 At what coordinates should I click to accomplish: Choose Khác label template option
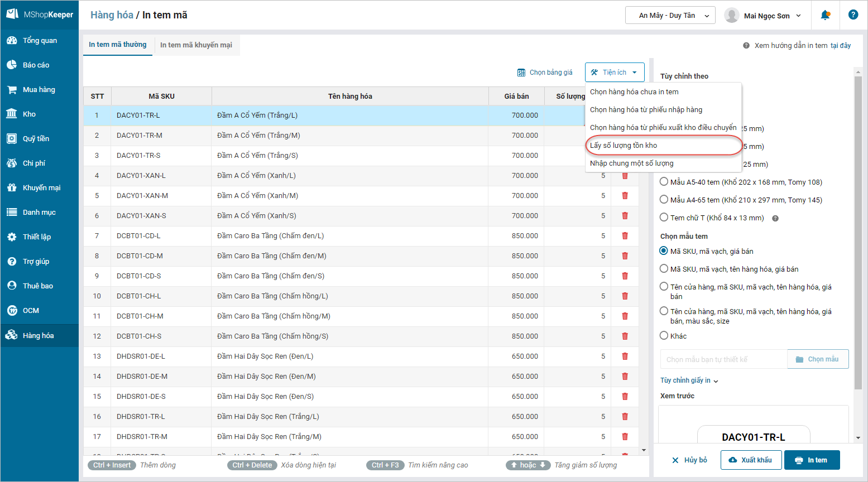pos(664,336)
